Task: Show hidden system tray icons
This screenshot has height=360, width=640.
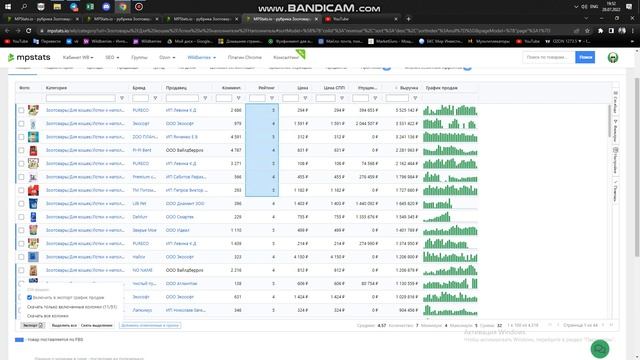Action: [576, 7]
